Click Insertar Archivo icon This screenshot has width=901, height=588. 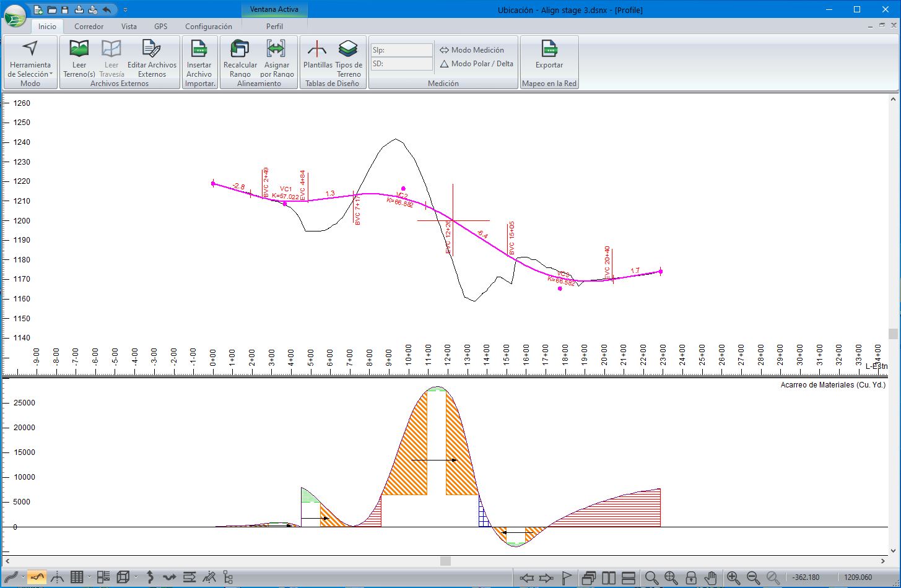[199, 50]
